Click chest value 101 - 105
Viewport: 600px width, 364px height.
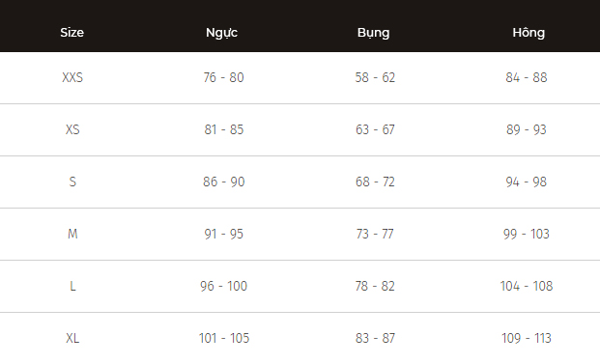pos(224,338)
